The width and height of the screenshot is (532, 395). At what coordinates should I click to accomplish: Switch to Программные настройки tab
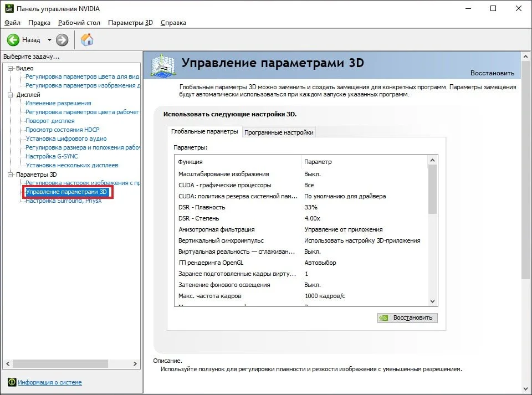tap(279, 132)
